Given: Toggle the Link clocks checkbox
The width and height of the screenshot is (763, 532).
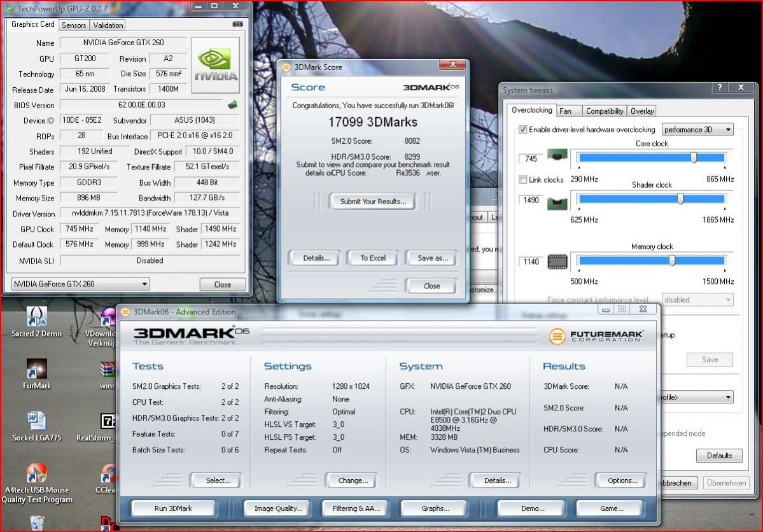Looking at the screenshot, I should point(522,179).
